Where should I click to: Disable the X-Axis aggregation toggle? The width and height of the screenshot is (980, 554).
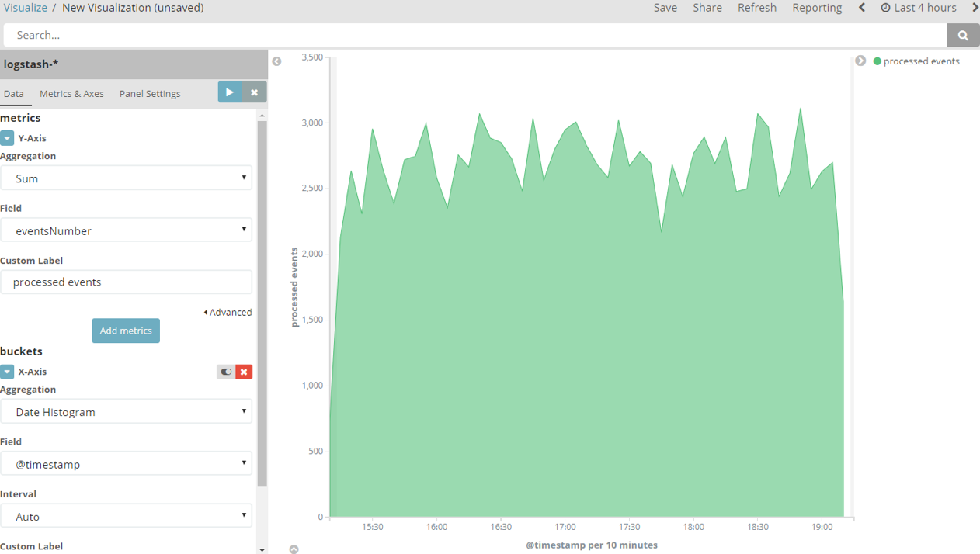(x=226, y=372)
